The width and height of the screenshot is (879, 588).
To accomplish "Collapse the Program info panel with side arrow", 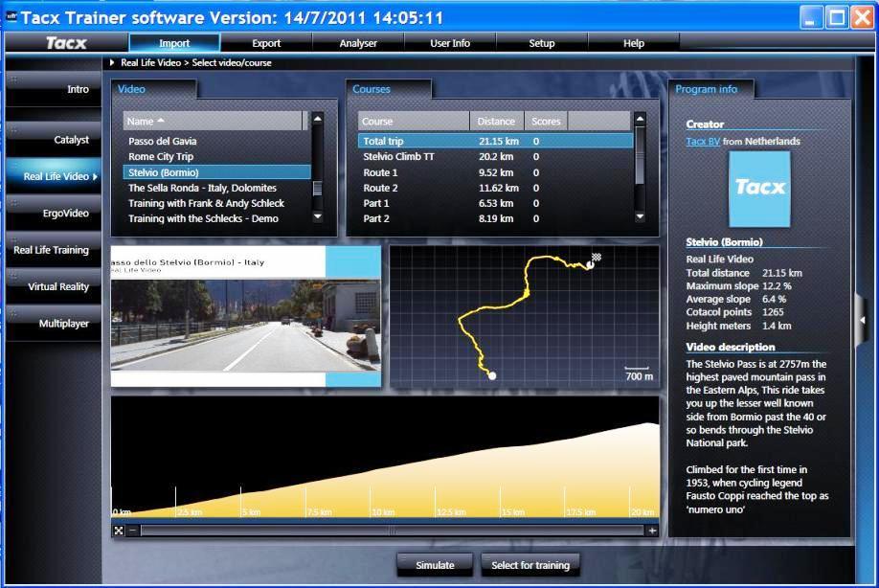I will click(x=862, y=320).
